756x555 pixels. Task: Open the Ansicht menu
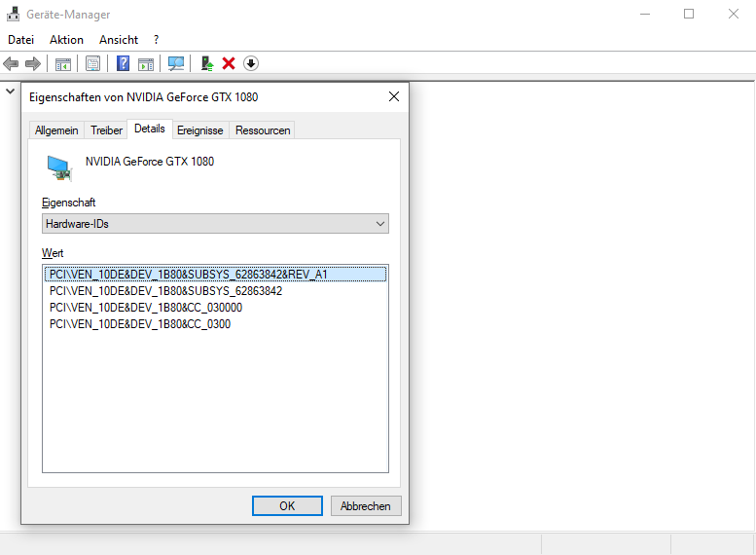tap(119, 40)
